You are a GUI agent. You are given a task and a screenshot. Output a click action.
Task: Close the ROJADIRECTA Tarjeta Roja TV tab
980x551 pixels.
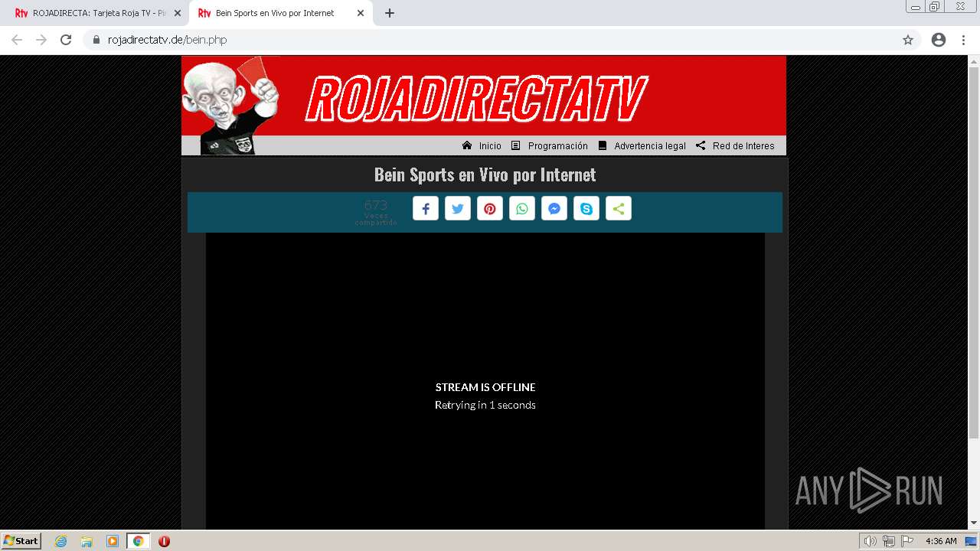point(178,13)
